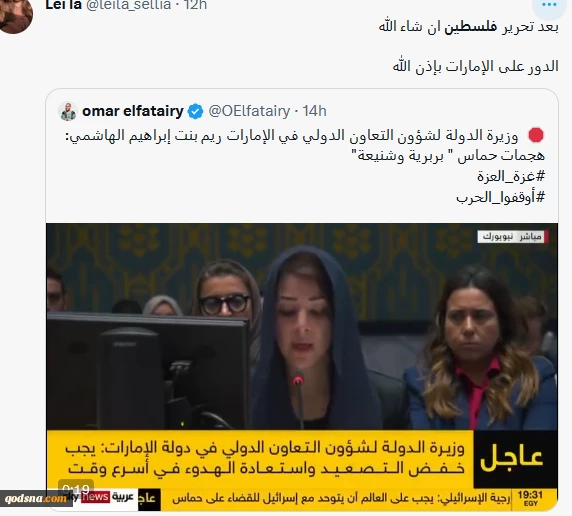The image size is (572, 516).
Task: Click the 0:19 video duration badge
Action: click(76, 488)
